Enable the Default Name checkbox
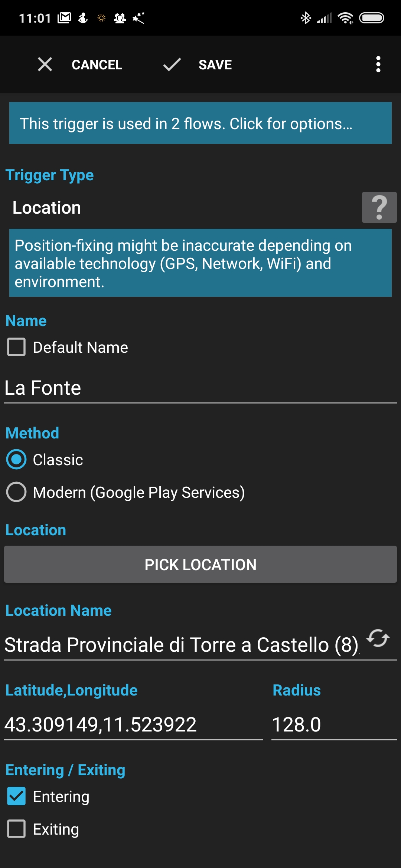 (16, 347)
